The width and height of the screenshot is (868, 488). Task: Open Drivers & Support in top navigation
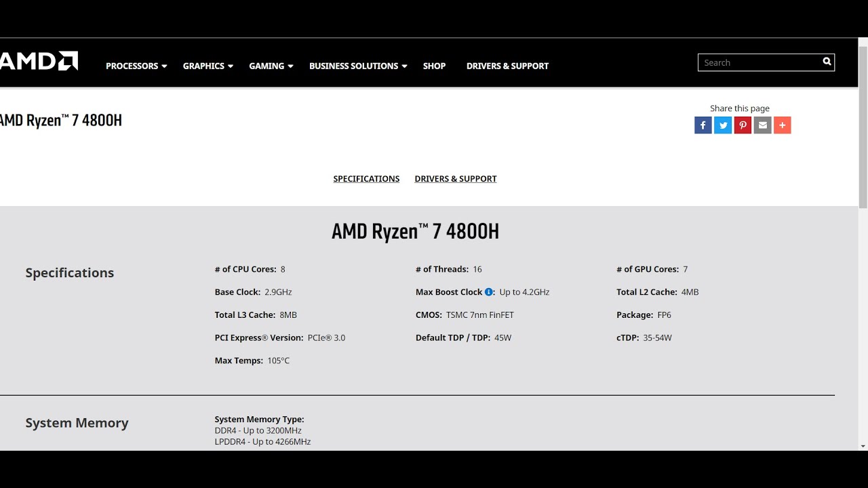coord(507,66)
